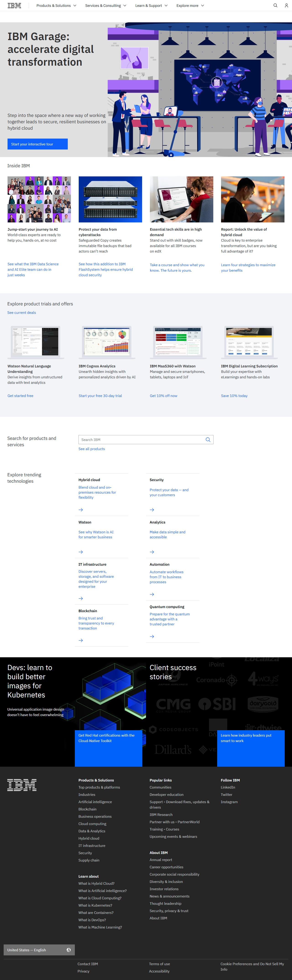Screen dimensions: 292x980
Task: Open Upcoming events & webinars footer link
Action: pyautogui.click(x=173, y=836)
